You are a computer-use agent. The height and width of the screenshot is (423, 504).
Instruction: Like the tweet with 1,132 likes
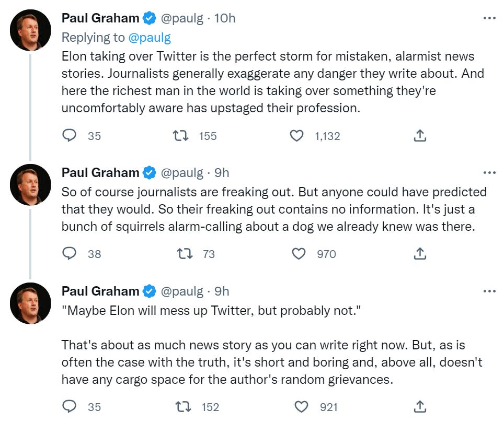tap(296, 136)
